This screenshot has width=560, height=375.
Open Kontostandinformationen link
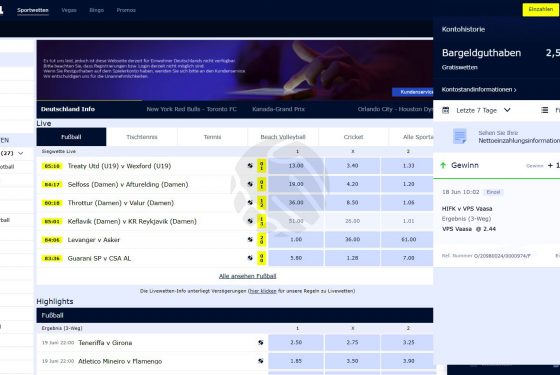click(479, 90)
